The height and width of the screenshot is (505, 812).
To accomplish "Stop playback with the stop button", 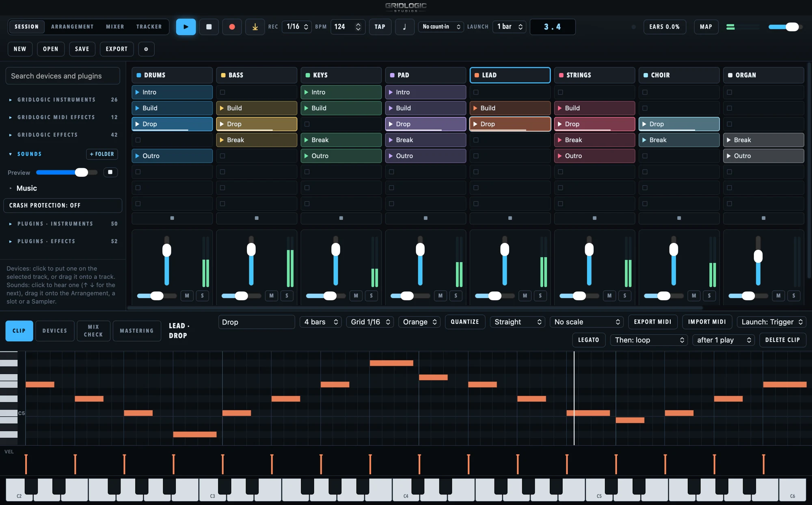I will (209, 27).
